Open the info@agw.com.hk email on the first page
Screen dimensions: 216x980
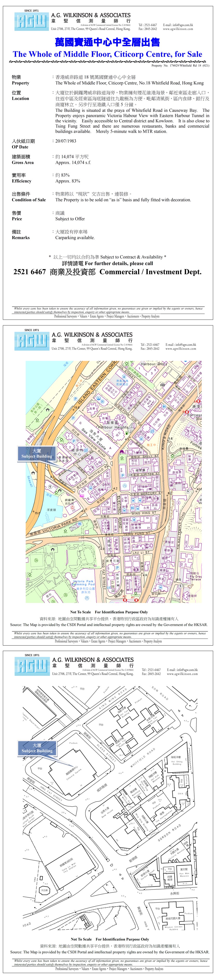click(178, 25)
